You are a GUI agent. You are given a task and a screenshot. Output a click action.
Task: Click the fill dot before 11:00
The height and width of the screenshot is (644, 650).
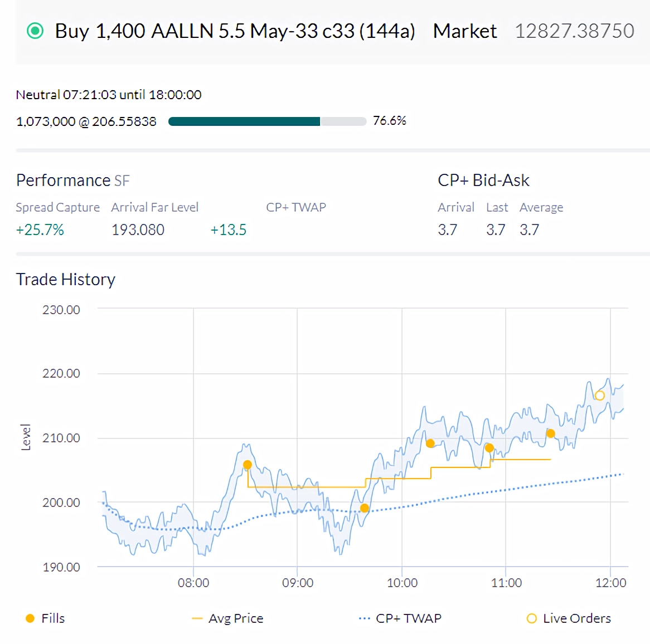tap(489, 448)
